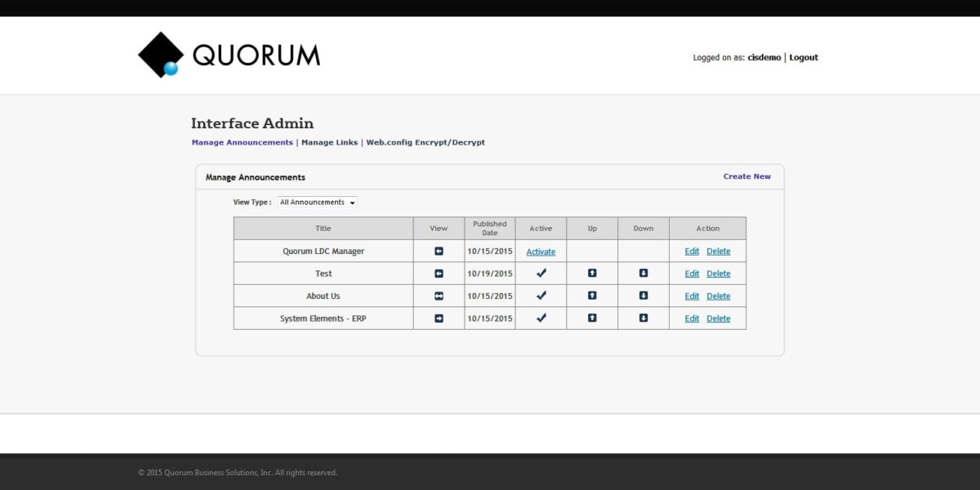Log out via the Logout link

(804, 57)
